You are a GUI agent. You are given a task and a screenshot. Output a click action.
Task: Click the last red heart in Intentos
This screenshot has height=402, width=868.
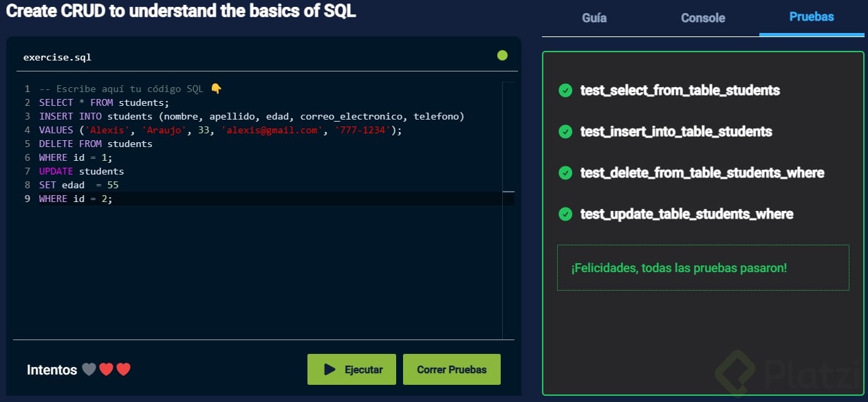tap(123, 370)
